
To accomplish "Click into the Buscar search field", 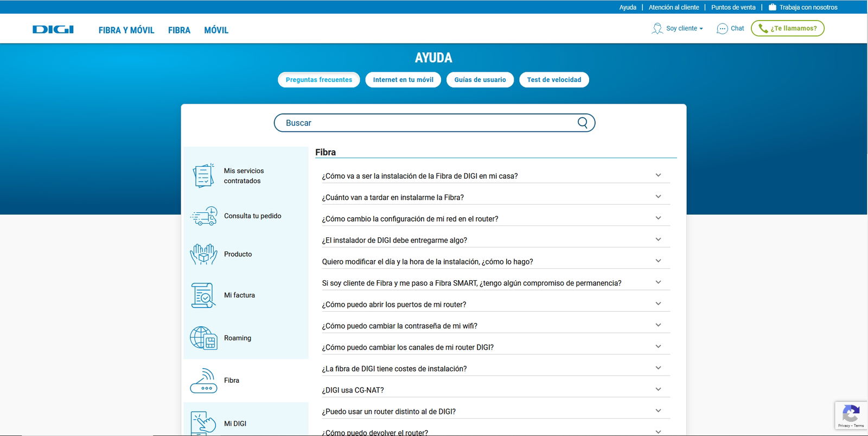I will click(x=435, y=123).
